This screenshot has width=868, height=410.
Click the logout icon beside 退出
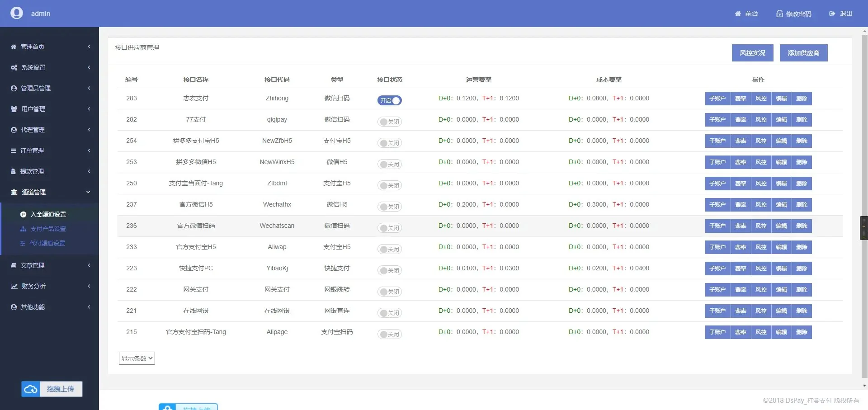[832, 14]
